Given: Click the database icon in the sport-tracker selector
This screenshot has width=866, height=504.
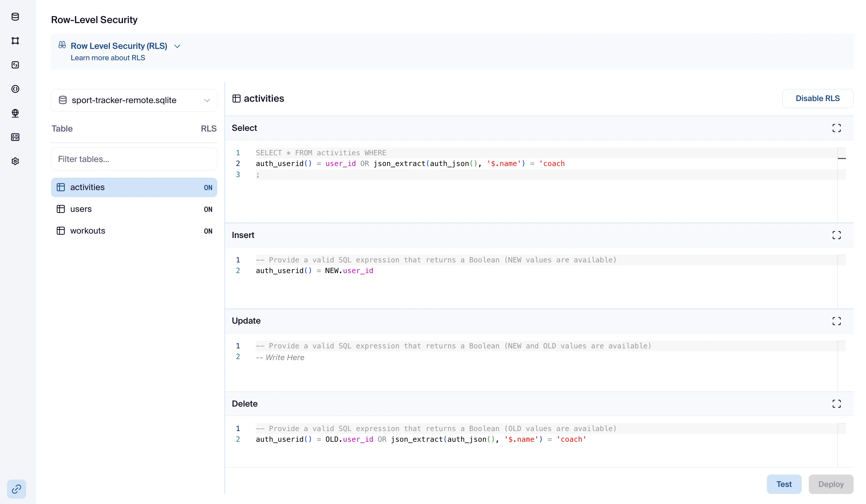Looking at the screenshot, I should pyautogui.click(x=63, y=100).
